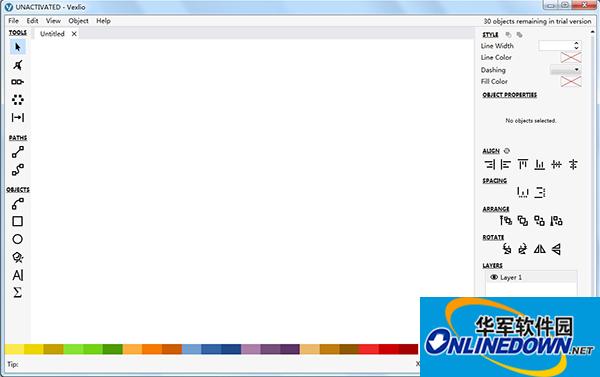Choose the straight line path tool
Screen dimensions: 600x377
(18, 152)
